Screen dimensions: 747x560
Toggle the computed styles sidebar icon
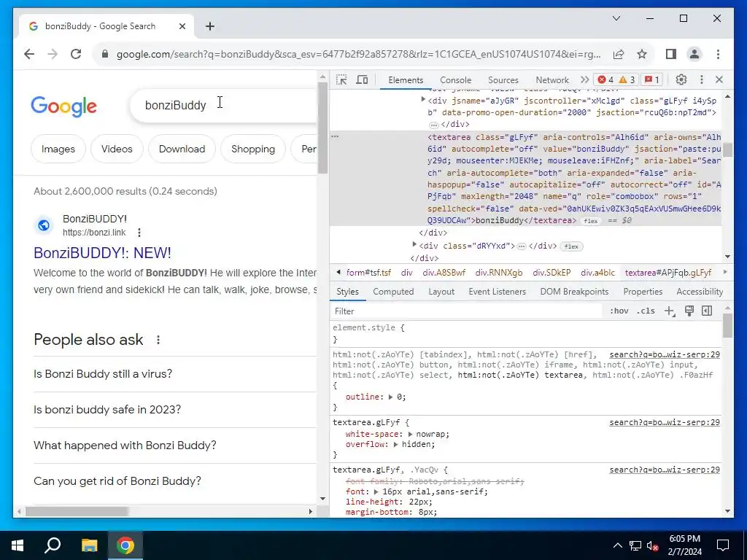point(707,311)
